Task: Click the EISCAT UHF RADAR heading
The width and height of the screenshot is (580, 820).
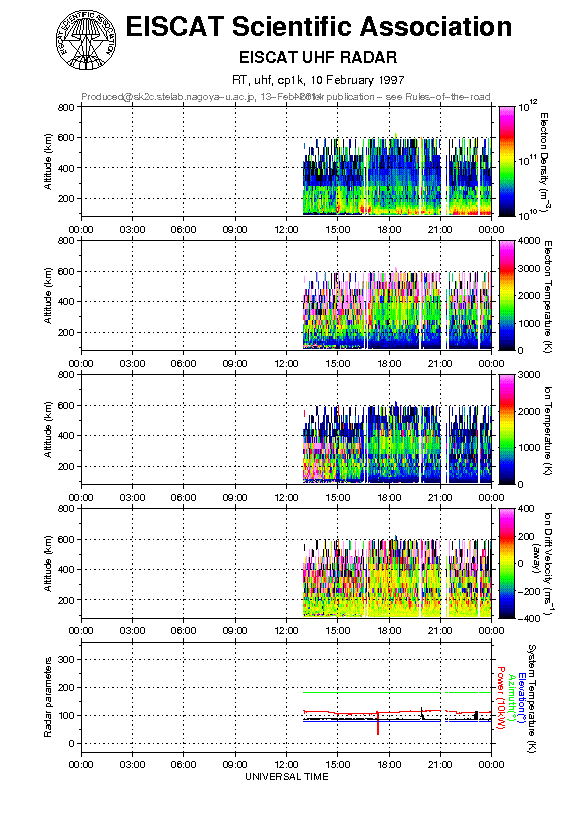Action: tap(318, 57)
